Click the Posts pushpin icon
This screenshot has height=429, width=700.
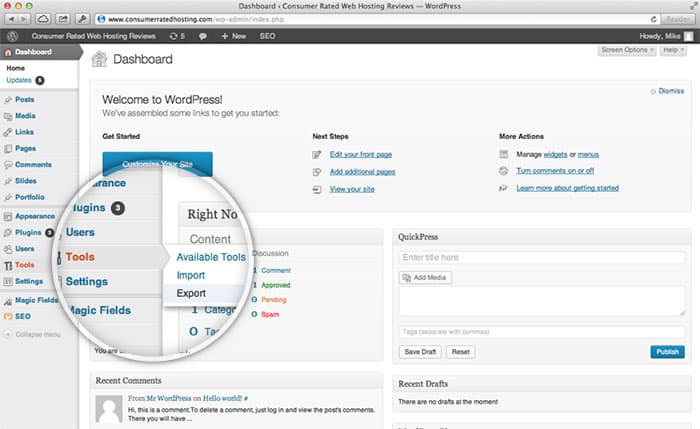pos(8,100)
